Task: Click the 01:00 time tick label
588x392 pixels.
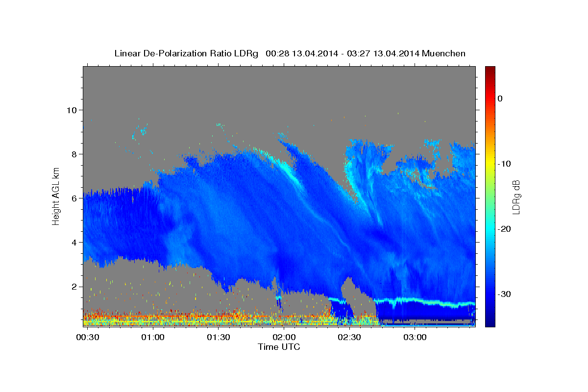Action: pyautogui.click(x=153, y=338)
